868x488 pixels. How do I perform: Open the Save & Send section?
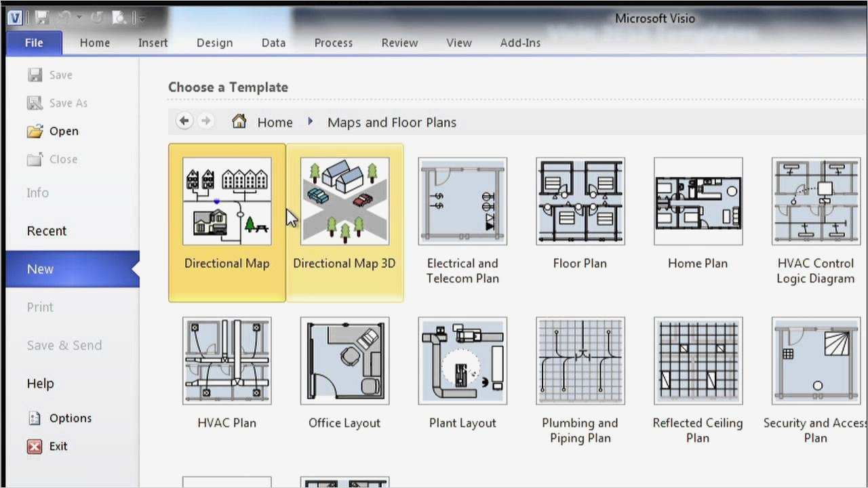click(64, 345)
